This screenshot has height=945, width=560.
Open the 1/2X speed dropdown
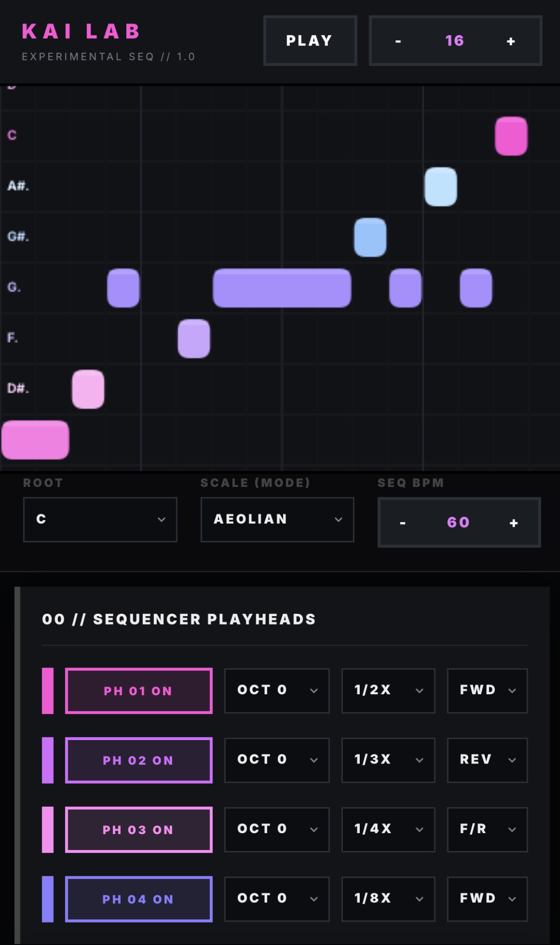(388, 691)
